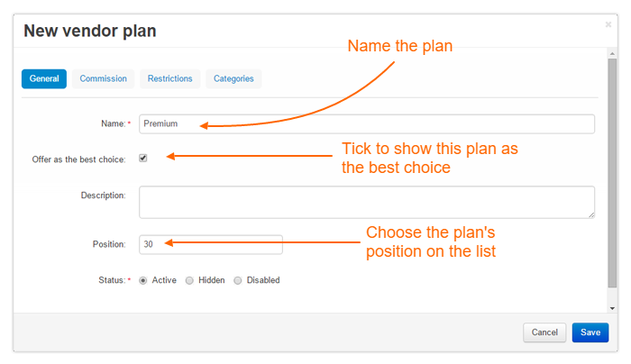Click the dialog vertical scrollbar thumb
The height and width of the screenshot is (364, 631).
[612, 173]
